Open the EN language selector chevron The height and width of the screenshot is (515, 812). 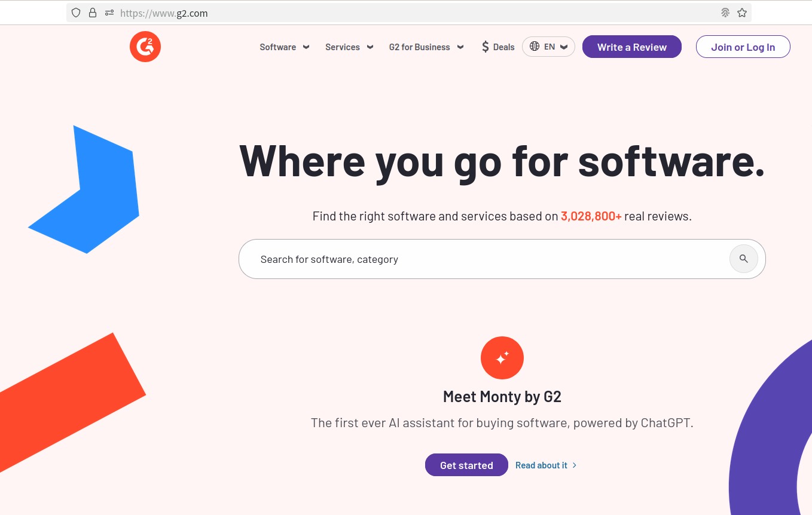564,47
